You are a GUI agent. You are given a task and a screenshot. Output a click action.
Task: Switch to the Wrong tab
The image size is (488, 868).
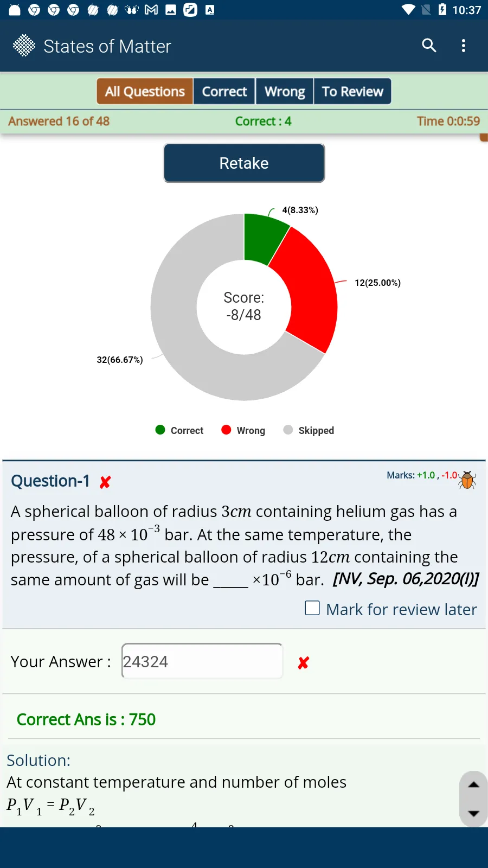[285, 91]
